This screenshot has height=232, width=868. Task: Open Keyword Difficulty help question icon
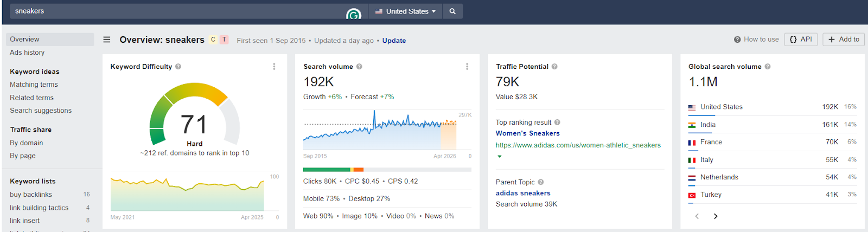pos(178,67)
